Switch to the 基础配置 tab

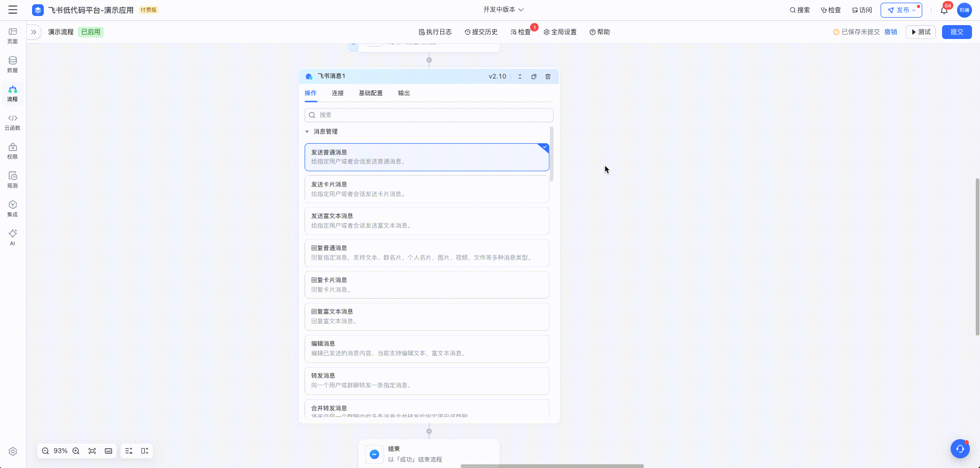370,93
